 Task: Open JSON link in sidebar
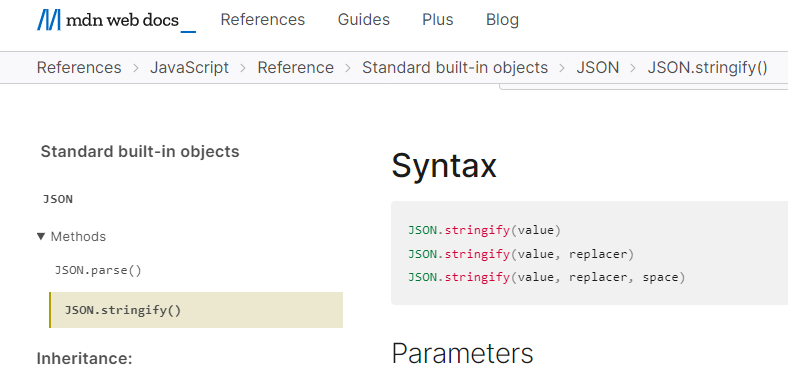pos(58,199)
